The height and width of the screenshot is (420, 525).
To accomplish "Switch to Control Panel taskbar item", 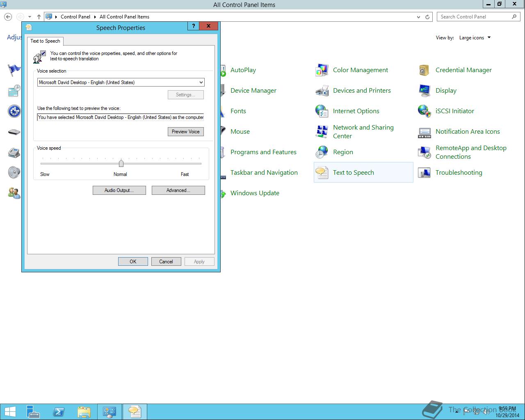I will (x=110, y=412).
